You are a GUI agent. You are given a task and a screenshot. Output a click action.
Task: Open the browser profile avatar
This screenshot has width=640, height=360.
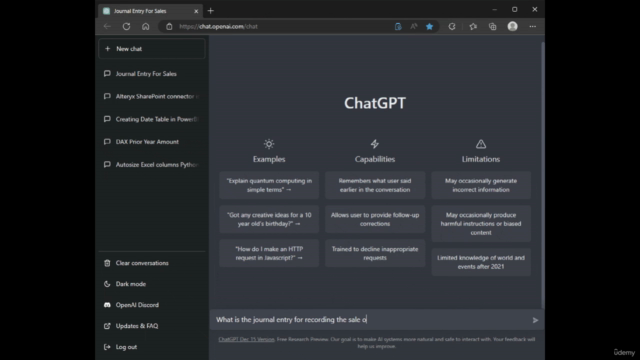[x=513, y=26]
